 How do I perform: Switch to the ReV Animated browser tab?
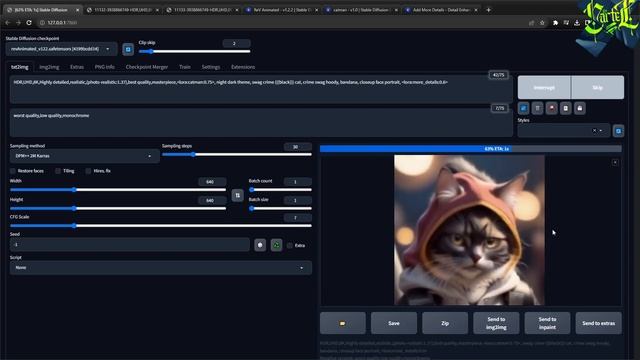click(282, 10)
